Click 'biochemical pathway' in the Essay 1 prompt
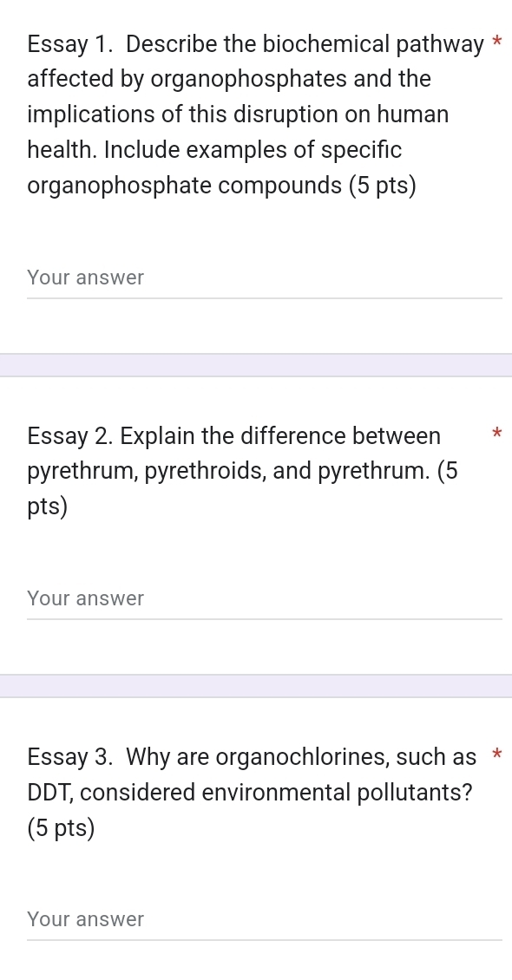This screenshot has width=512, height=980. pyautogui.click(x=372, y=44)
